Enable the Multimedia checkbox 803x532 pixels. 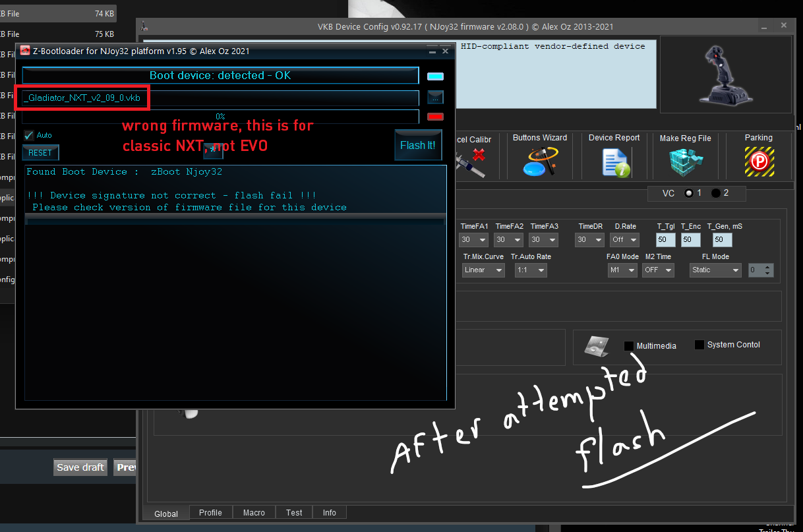(629, 345)
